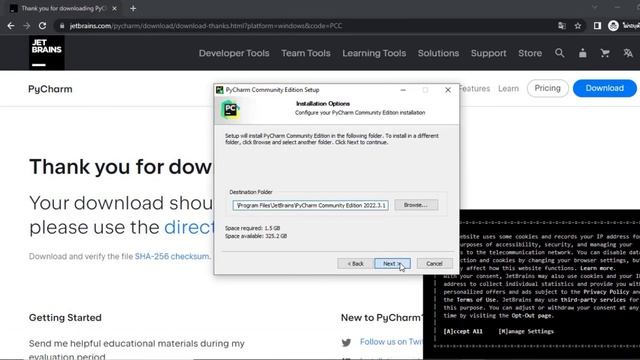Click the 'Space available: 325.2 GB' text
640x360 pixels.
pyautogui.click(x=256, y=236)
